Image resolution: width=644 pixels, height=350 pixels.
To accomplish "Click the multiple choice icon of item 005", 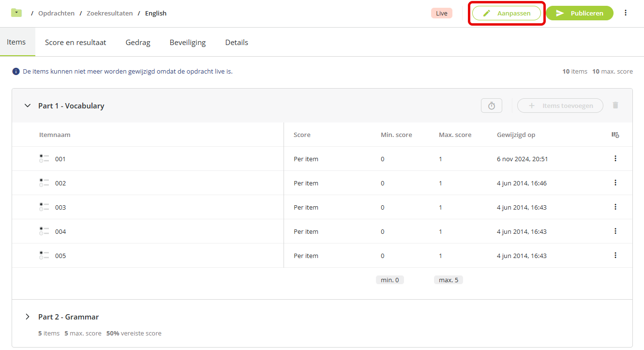I will pyautogui.click(x=44, y=255).
